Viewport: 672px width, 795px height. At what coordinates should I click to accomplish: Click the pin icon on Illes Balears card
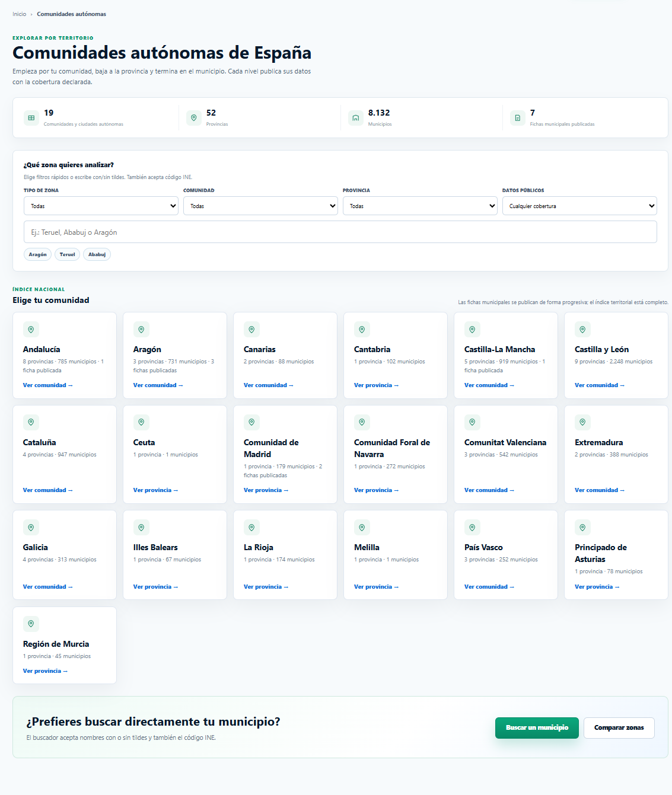pyautogui.click(x=141, y=528)
